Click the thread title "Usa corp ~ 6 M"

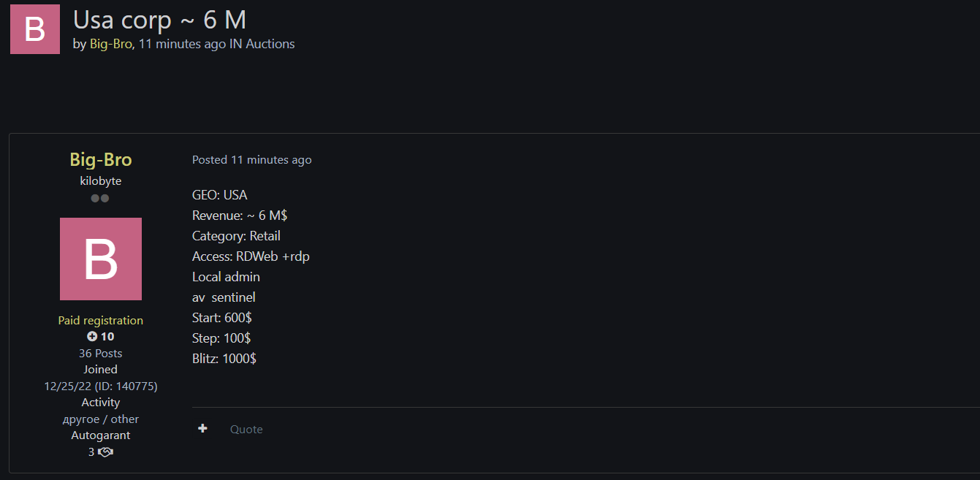click(x=159, y=19)
